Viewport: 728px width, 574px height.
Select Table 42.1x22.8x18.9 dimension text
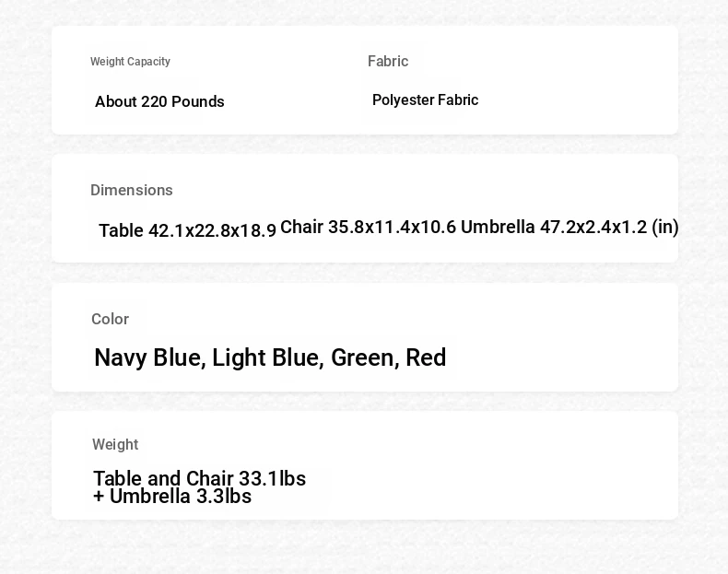pyautogui.click(x=188, y=230)
